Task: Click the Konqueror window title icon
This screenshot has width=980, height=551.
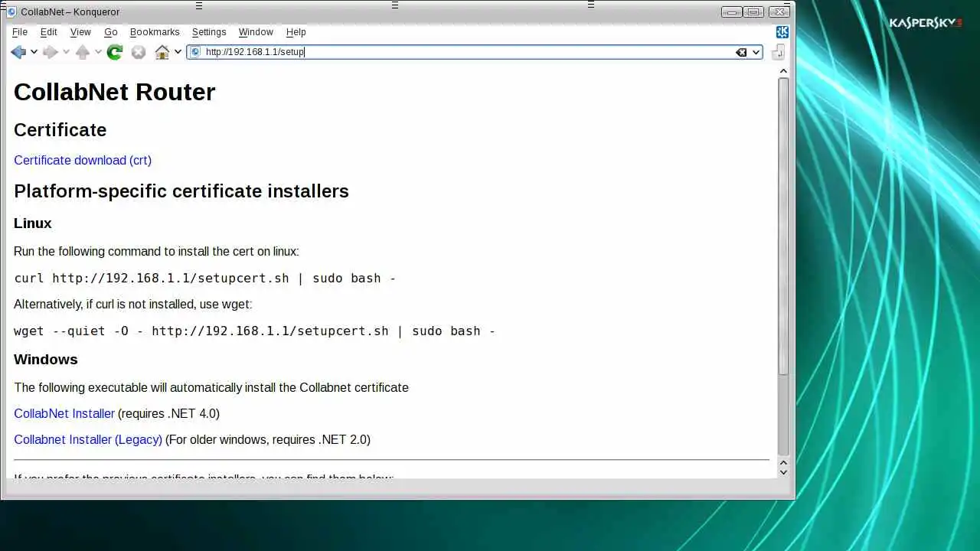Action: (x=11, y=11)
